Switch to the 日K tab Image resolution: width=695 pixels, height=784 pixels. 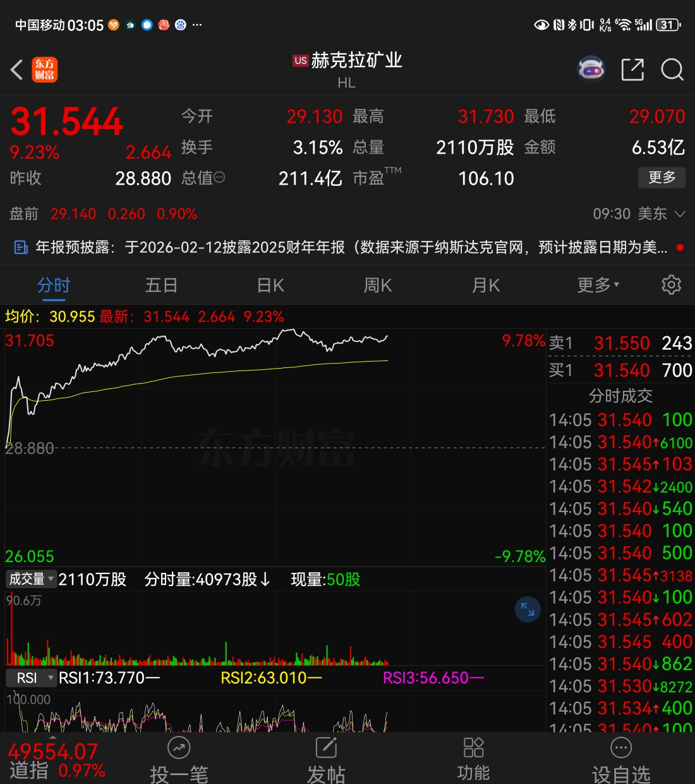click(x=270, y=285)
